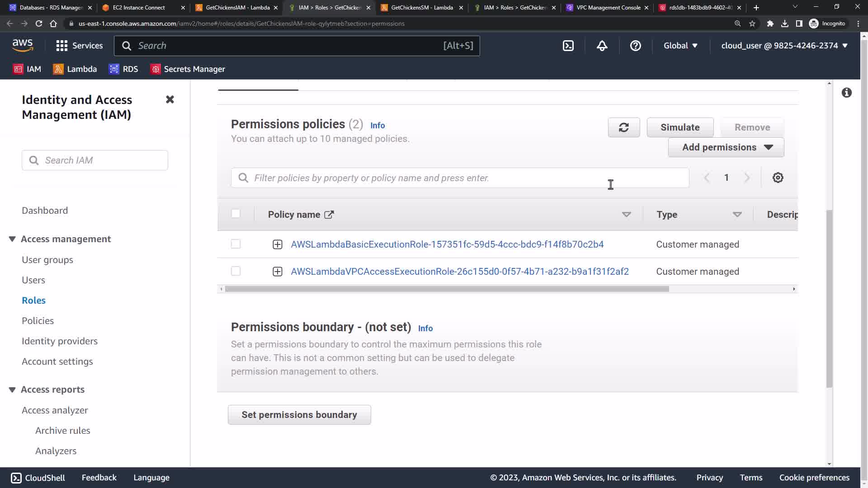Check the AWSLambdaBasicExecutionRole policy checkbox
The image size is (868, 488).
tap(236, 244)
